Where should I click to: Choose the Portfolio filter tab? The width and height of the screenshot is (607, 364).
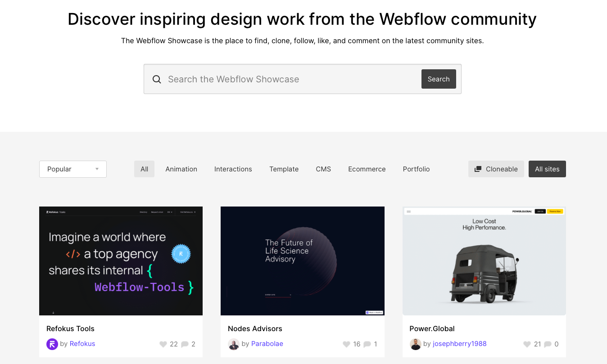(417, 169)
